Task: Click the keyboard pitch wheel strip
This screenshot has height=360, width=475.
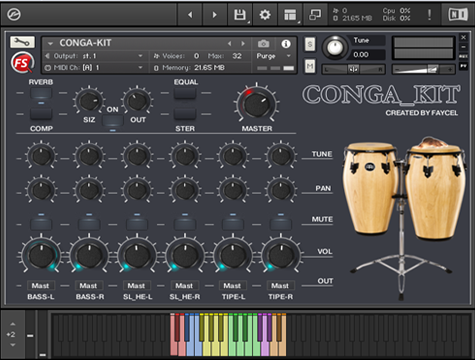Action: pyautogui.click(x=30, y=334)
